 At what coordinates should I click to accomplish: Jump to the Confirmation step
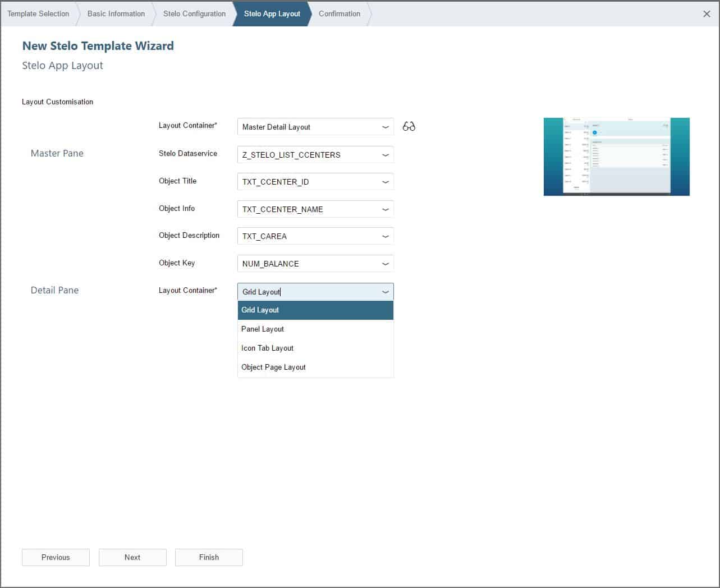pyautogui.click(x=340, y=14)
